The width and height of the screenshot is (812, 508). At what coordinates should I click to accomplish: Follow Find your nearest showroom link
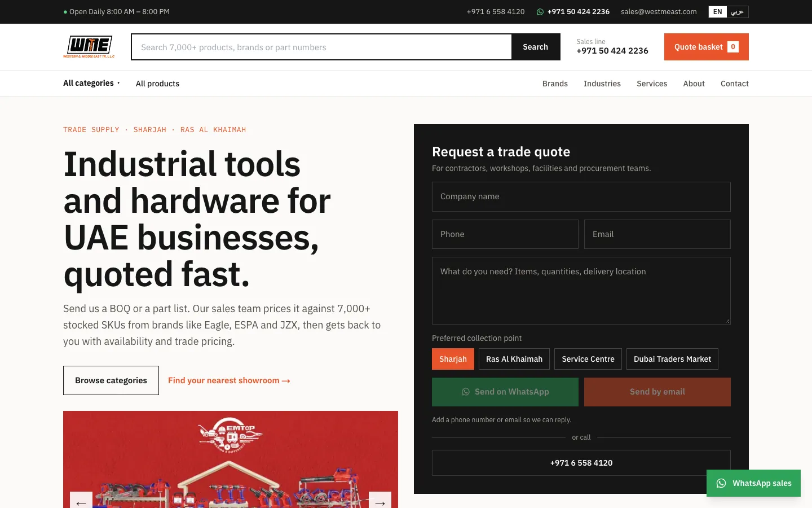(229, 380)
